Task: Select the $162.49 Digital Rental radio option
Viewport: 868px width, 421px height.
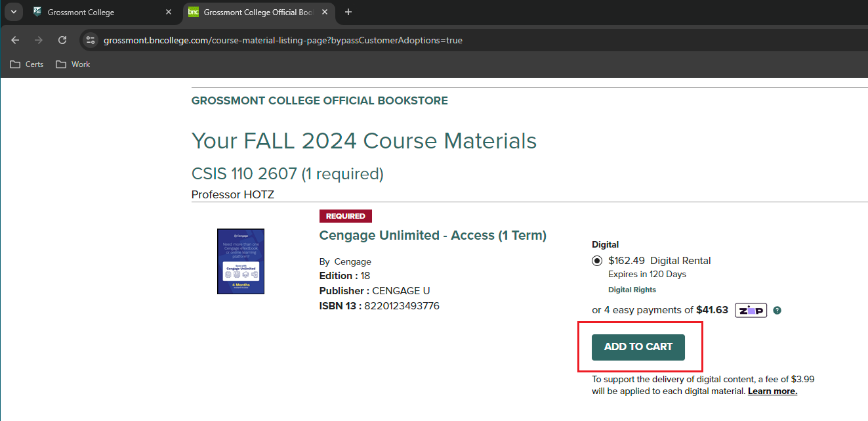Action: click(x=597, y=261)
